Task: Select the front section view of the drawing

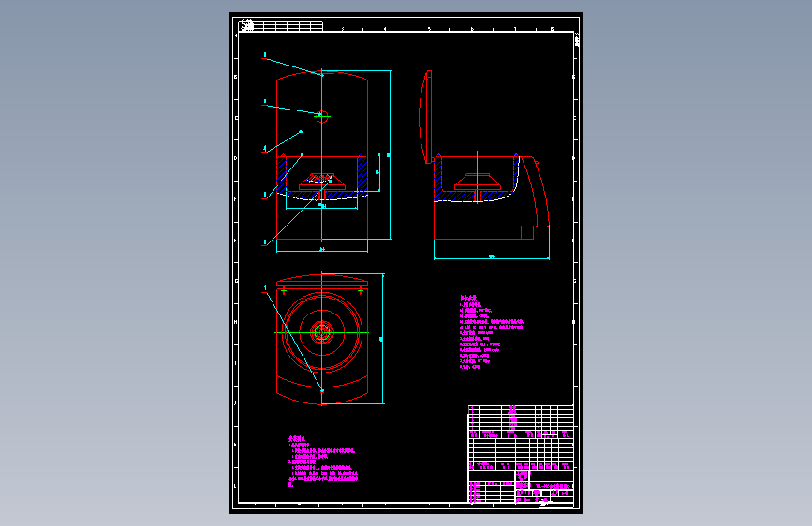Action: point(322,155)
